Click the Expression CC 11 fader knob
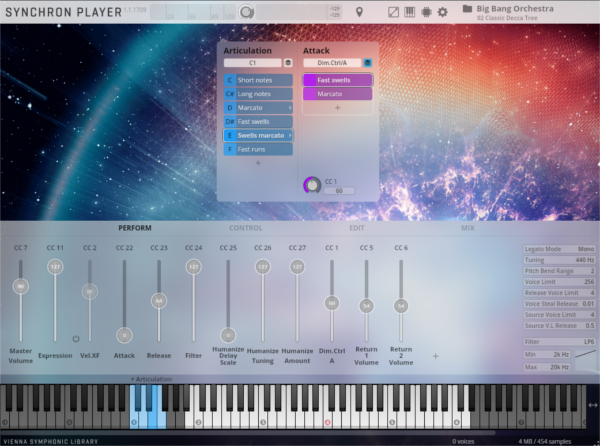Image resolution: width=600 pixels, height=446 pixels. (x=55, y=267)
